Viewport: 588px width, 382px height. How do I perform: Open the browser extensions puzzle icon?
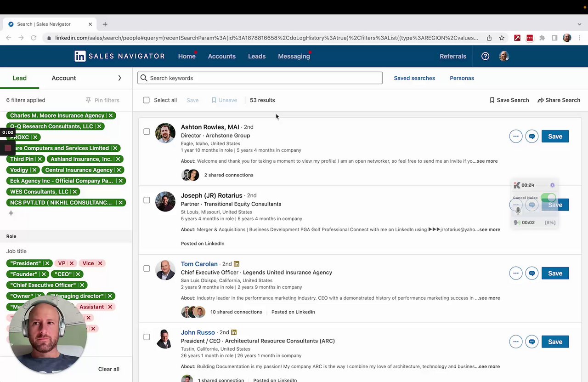[542, 38]
